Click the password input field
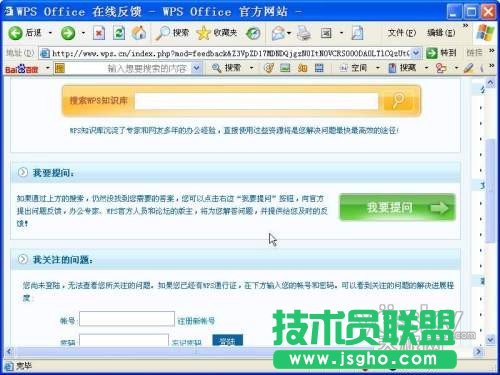The image size is (500, 375). (124, 340)
